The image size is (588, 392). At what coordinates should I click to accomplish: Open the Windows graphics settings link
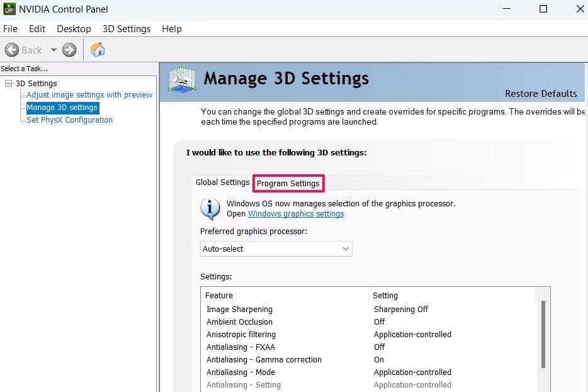tap(296, 213)
